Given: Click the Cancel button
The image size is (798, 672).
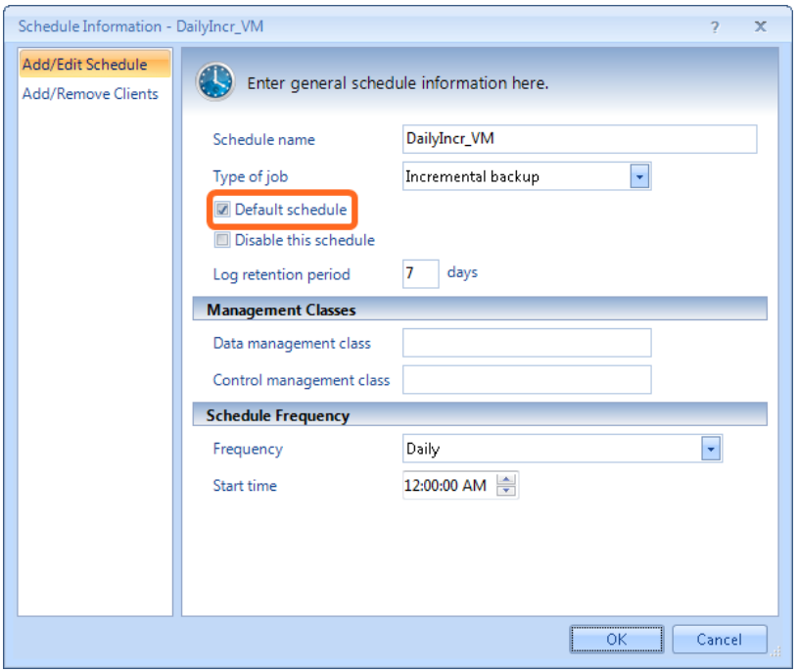Looking at the screenshot, I should click(719, 639).
